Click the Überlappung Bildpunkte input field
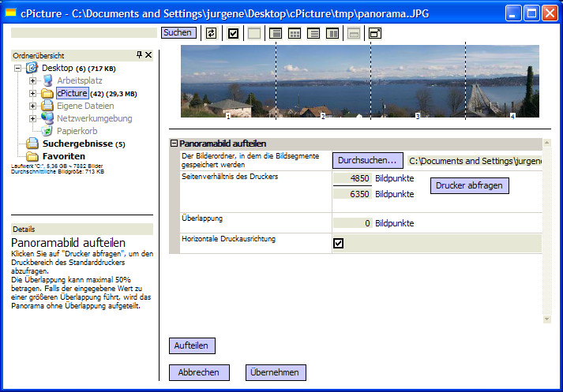Viewport: 563px width, 392px height. 352,223
